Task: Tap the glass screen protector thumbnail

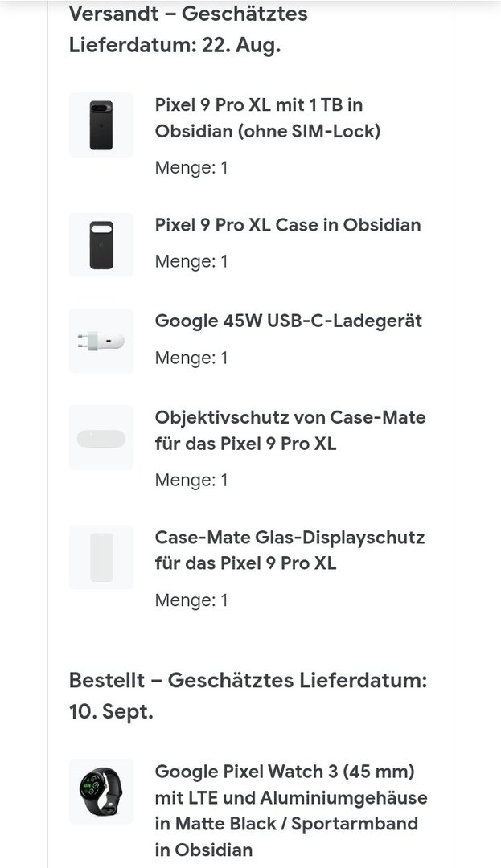Action: [101, 557]
